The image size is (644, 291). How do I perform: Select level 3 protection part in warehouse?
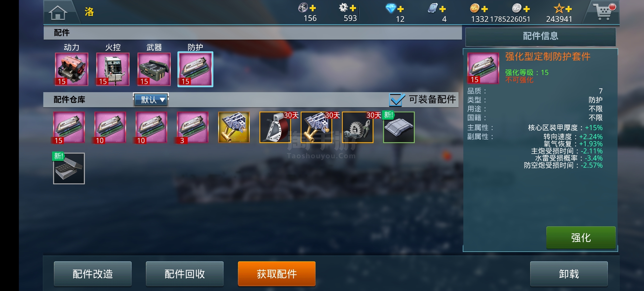[x=193, y=127]
